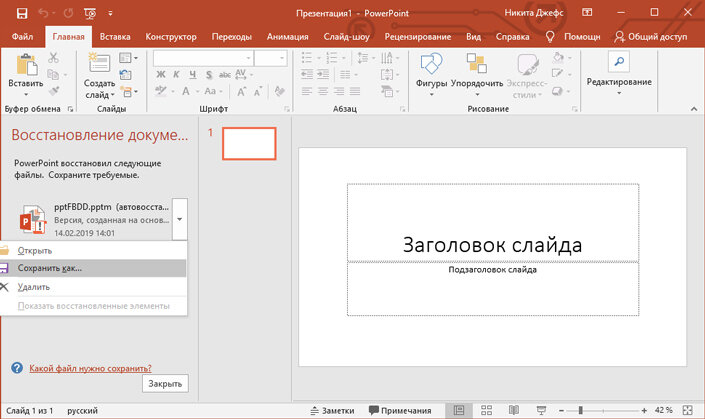
Task: Click the Reset slide icon
Action: point(125,75)
